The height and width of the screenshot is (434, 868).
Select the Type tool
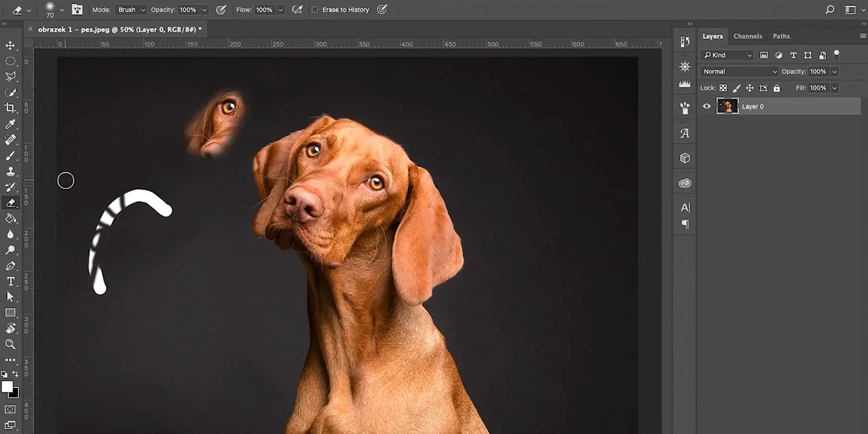coord(10,281)
